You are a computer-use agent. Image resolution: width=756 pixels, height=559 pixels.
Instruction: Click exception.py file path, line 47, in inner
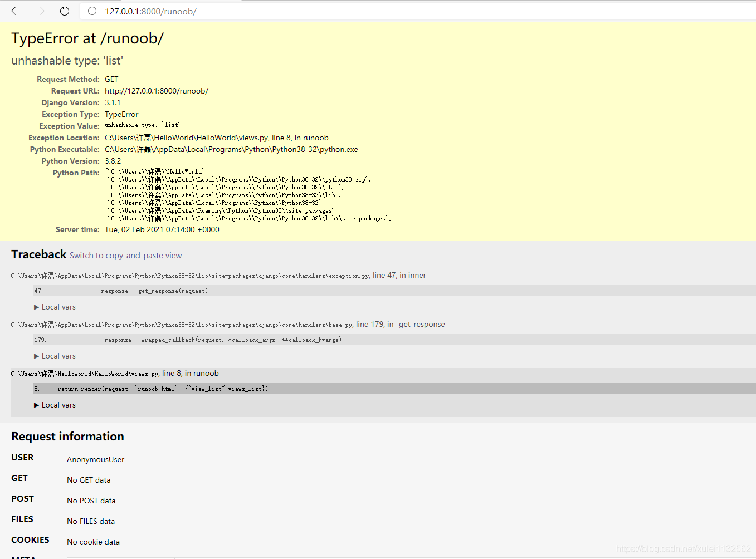click(218, 276)
